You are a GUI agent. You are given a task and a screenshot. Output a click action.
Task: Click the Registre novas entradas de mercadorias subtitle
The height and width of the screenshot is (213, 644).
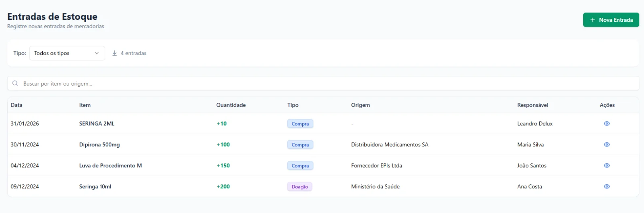(56, 27)
